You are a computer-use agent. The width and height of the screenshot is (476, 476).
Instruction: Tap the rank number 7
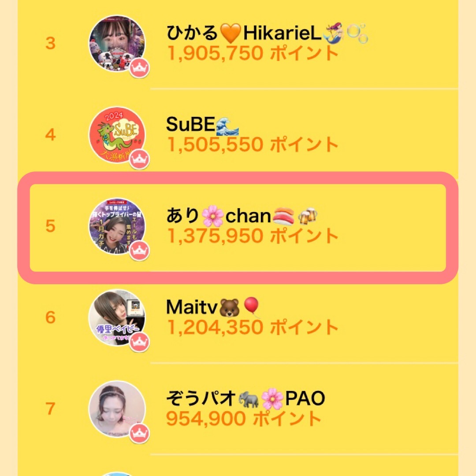point(51,409)
